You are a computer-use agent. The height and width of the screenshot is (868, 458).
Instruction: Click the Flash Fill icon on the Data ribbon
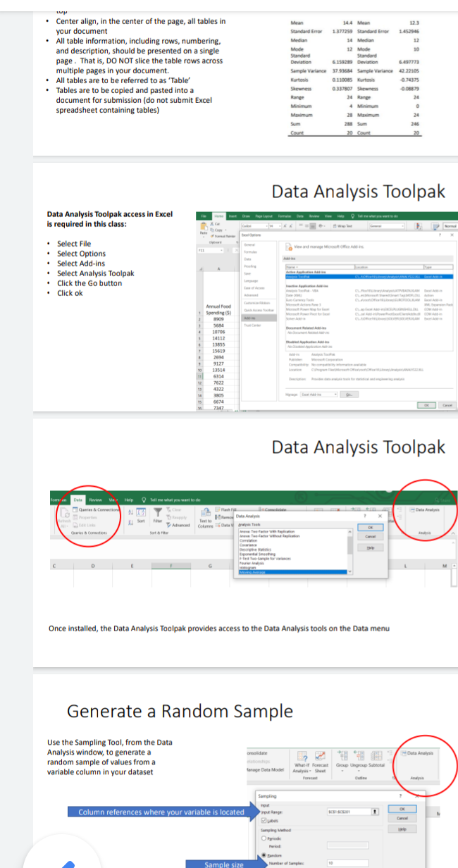point(216,509)
